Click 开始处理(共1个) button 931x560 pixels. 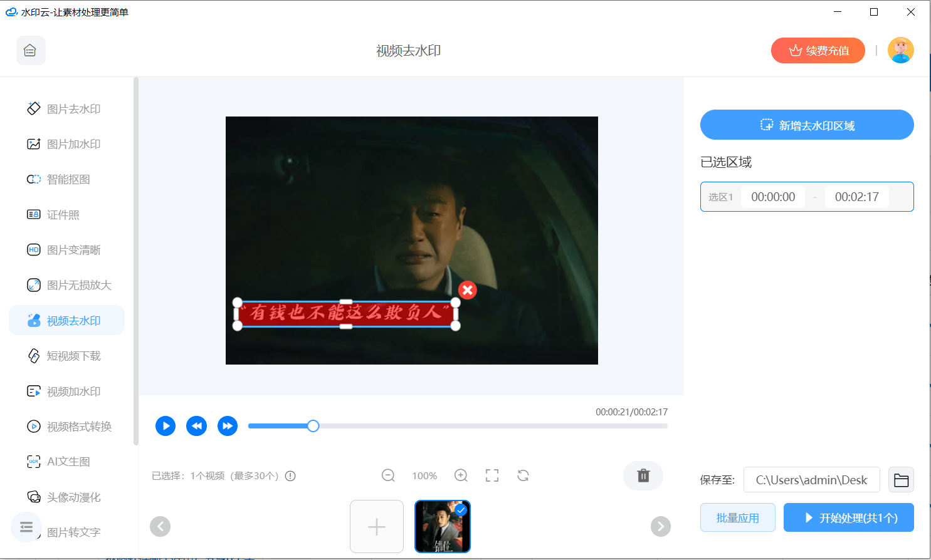[849, 517]
